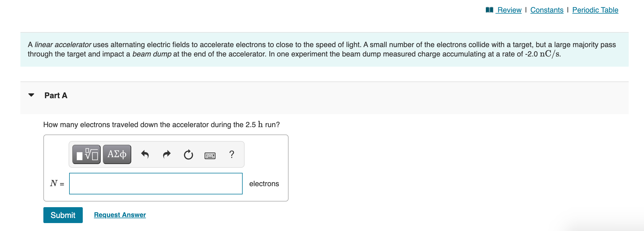Click the redo arrow icon
Viewport: 644px width, 231px height.
pyautogui.click(x=167, y=154)
